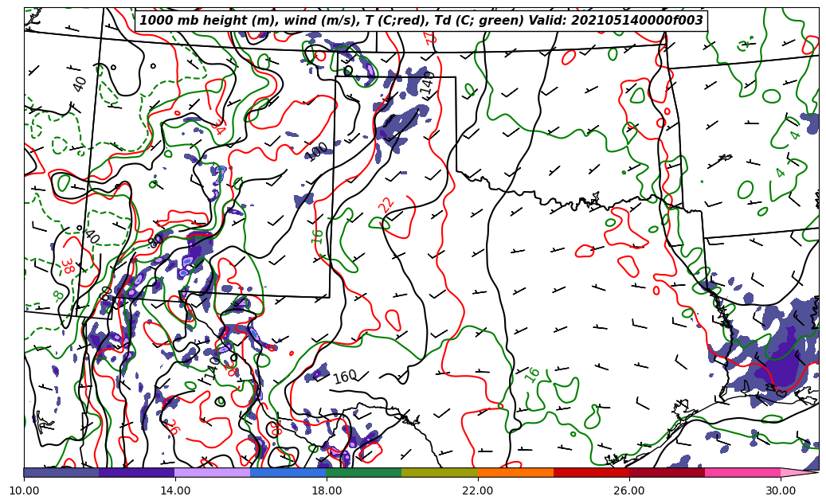This screenshot has height=504, width=826.
Task: Click the orange 22–24 colorbar segment
Action: [515, 472]
